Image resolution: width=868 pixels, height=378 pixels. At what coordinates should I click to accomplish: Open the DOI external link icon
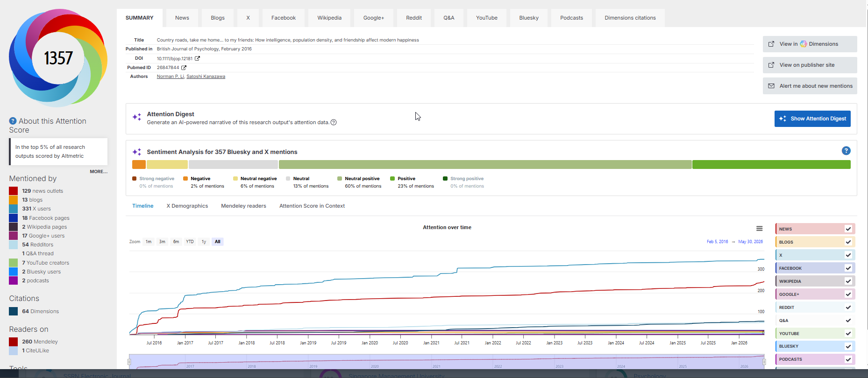click(197, 58)
